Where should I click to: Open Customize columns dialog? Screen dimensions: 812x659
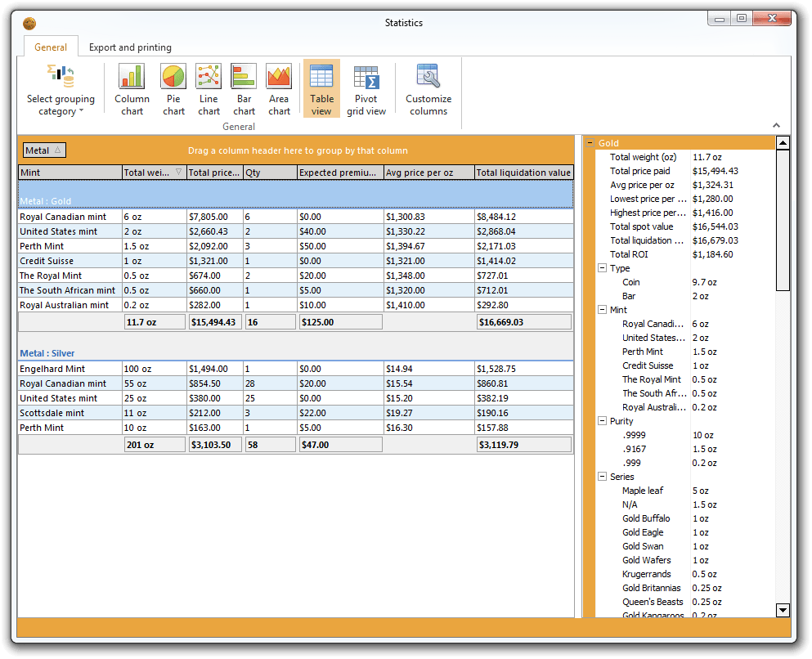pyautogui.click(x=428, y=87)
